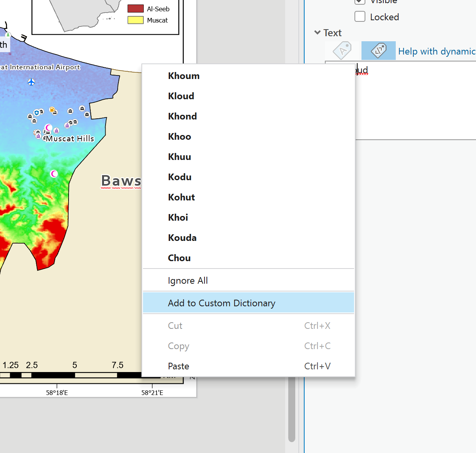
Task: Click a museum building symbol east of the airport
Action: (x=70, y=111)
